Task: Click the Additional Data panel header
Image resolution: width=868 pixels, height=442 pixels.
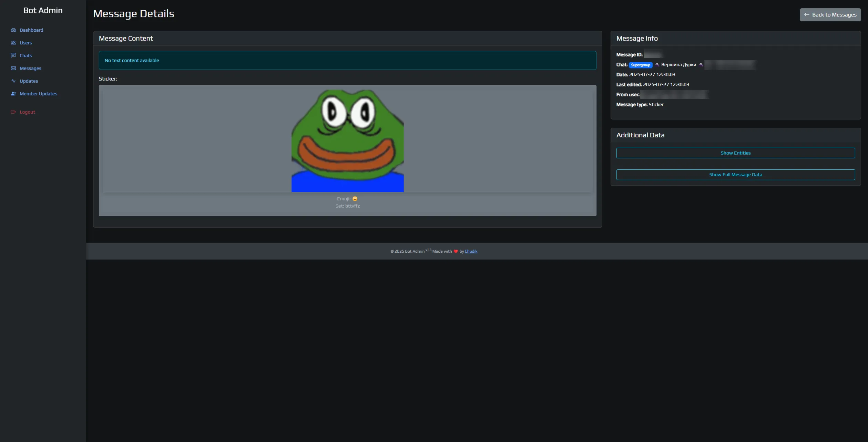Action: pos(735,135)
